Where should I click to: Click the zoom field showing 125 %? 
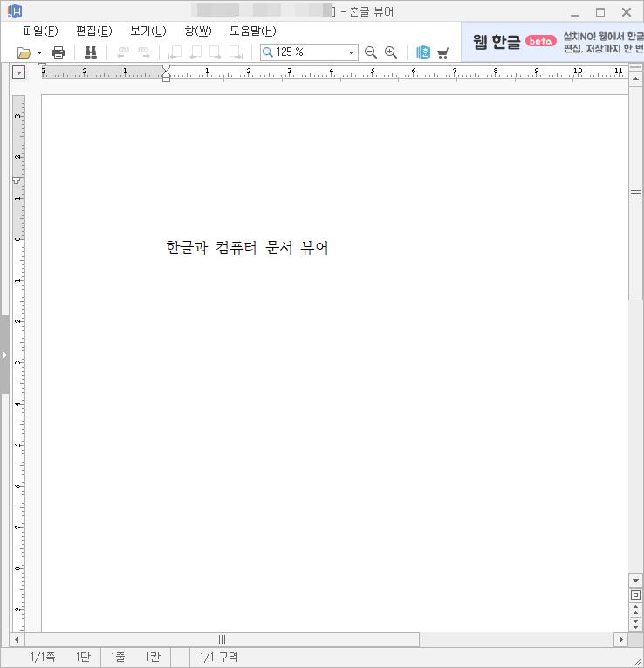click(309, 52)
